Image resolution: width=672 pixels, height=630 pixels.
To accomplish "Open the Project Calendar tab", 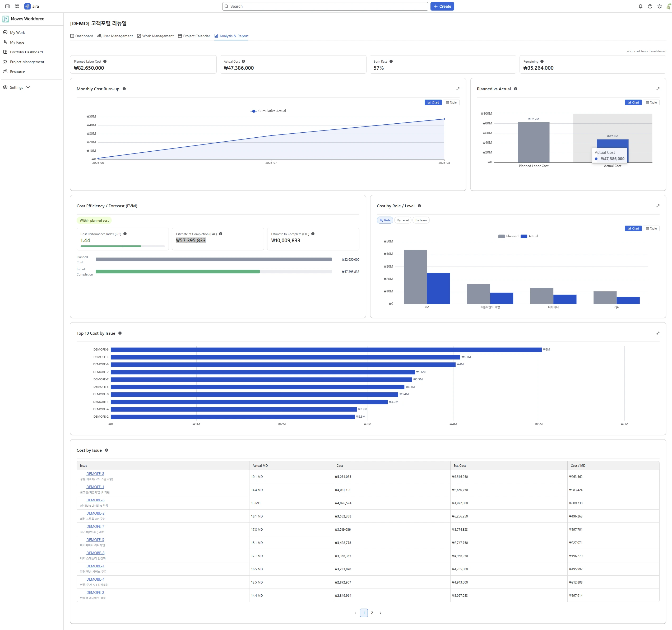I will (x=194, y=36).
